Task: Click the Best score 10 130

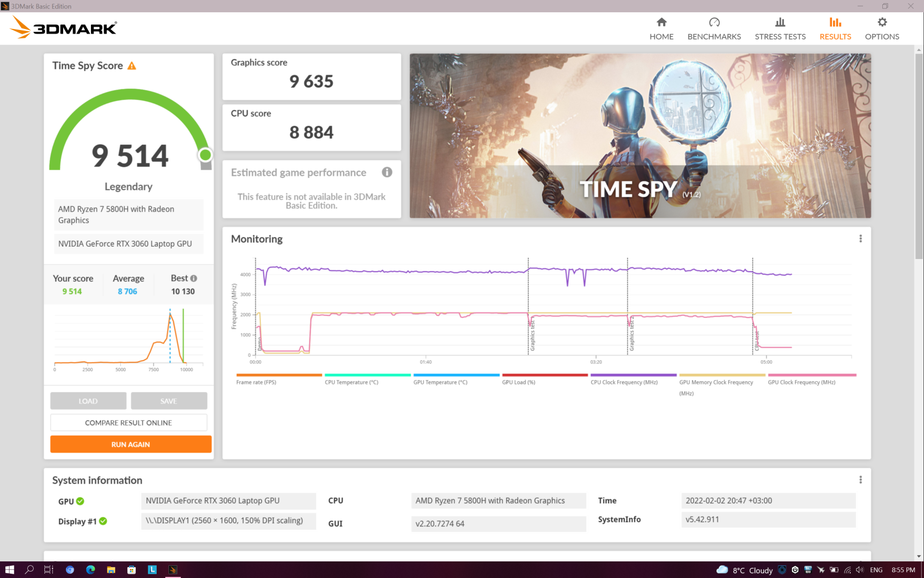Action: [x=183, y=292]
